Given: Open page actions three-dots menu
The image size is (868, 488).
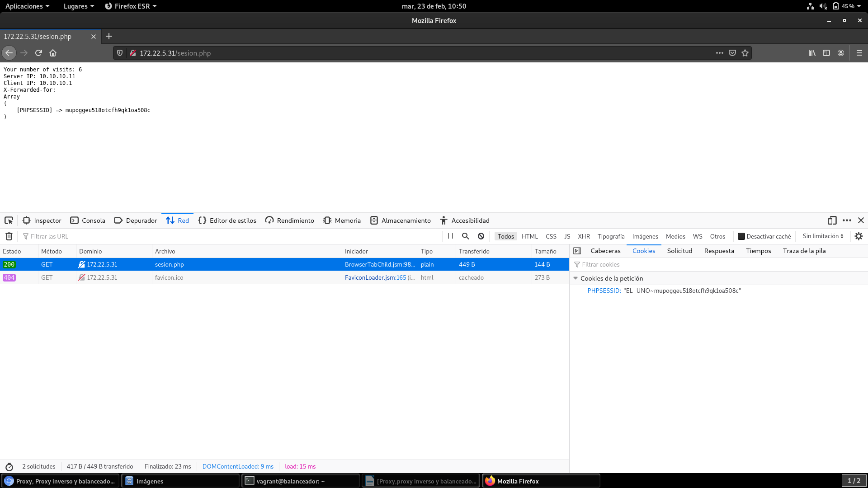Looking at the screenshot, I should point(719,53).
